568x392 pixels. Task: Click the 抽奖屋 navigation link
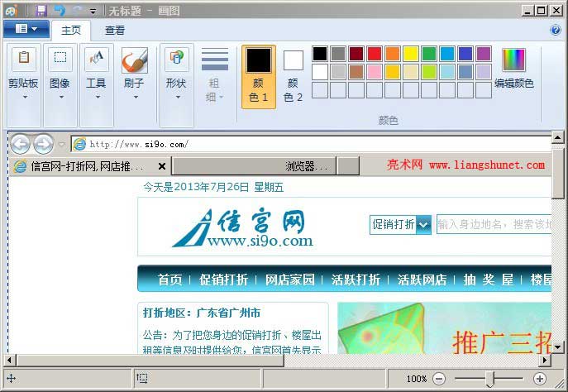tap(489, 280)
